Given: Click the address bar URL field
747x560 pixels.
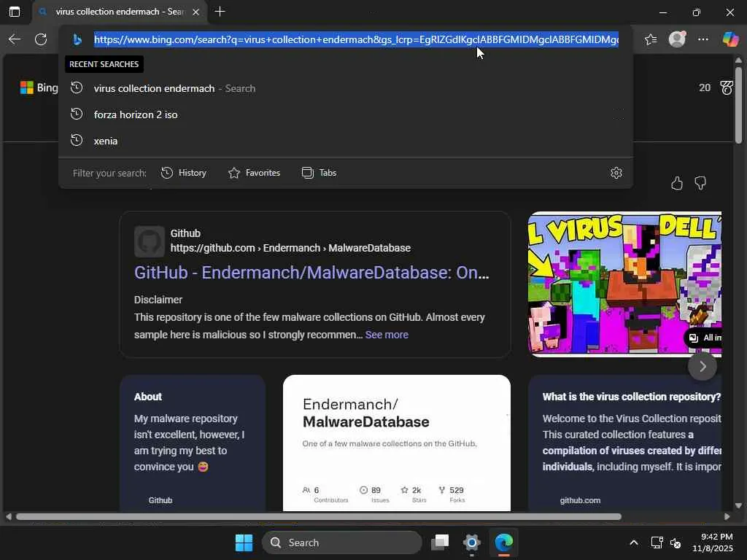Looking at the screenshot, I should 356,39.
